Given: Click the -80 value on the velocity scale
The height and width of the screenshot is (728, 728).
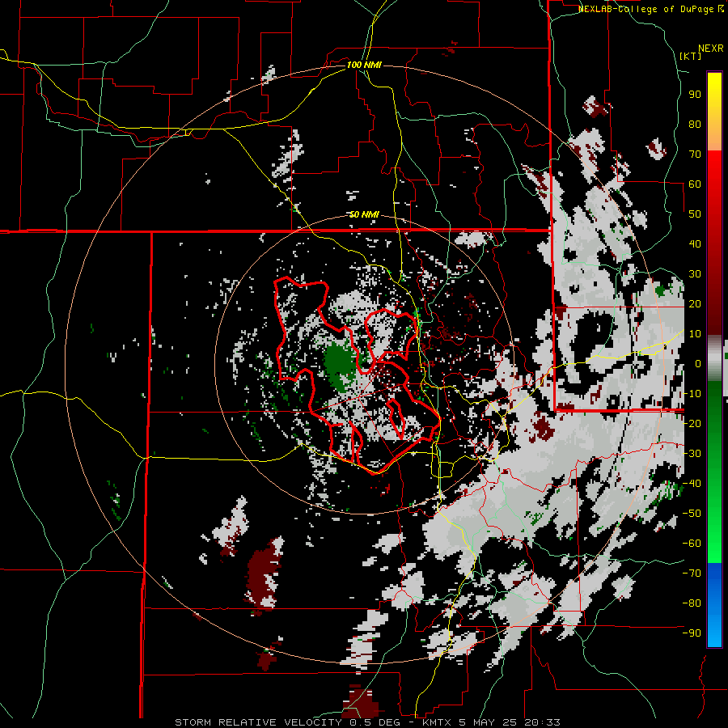Looking at the screenshot, I should coord(692,603).
